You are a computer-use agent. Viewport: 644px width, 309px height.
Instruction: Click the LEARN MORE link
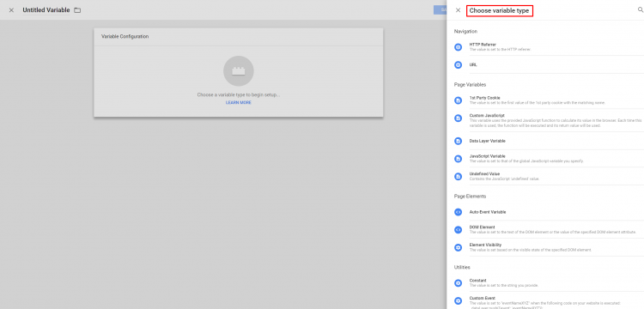[238, 103]
